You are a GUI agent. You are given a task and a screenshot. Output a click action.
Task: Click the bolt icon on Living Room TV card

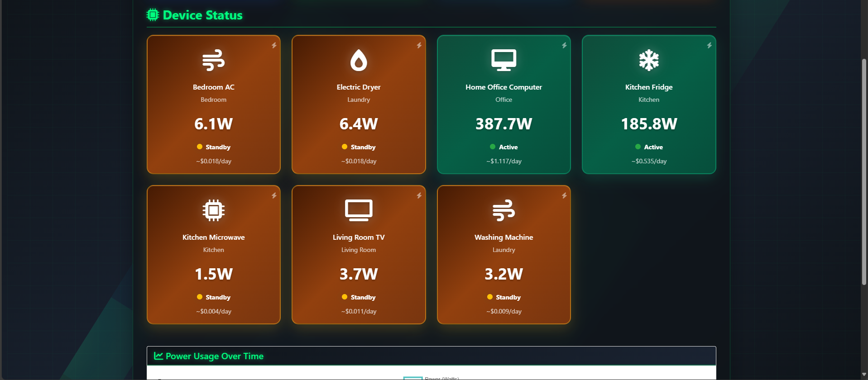pos(419,195)
